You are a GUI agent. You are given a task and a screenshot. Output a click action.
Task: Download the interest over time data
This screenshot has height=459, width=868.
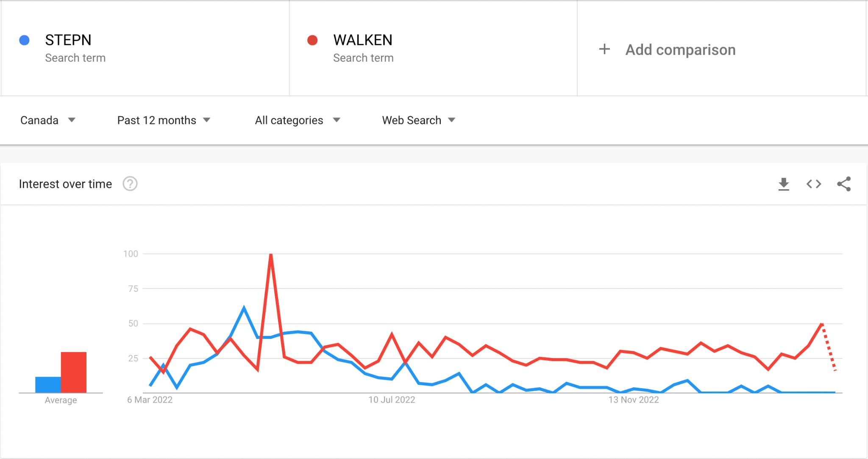784,184
